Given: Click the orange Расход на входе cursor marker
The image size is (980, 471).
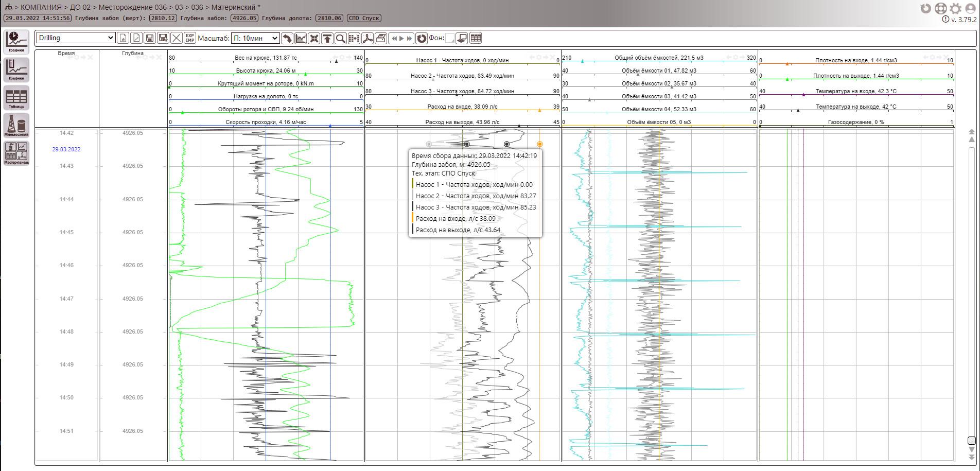Looking at the screenshot, I should point(539,144).
